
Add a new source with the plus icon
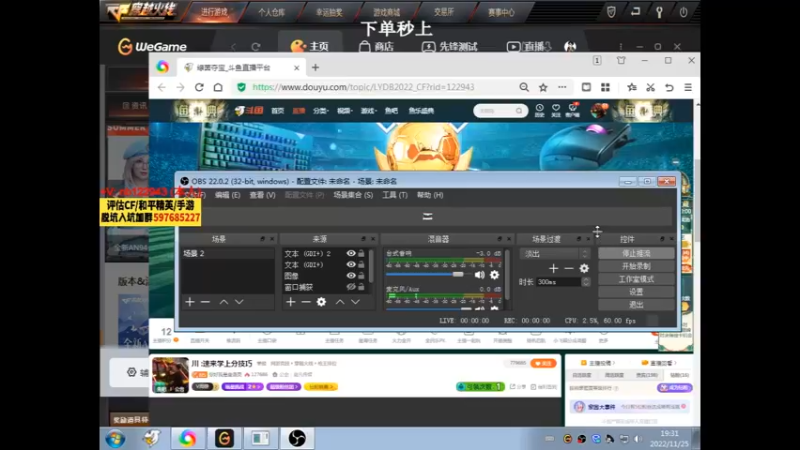click(x=290, y=302)
